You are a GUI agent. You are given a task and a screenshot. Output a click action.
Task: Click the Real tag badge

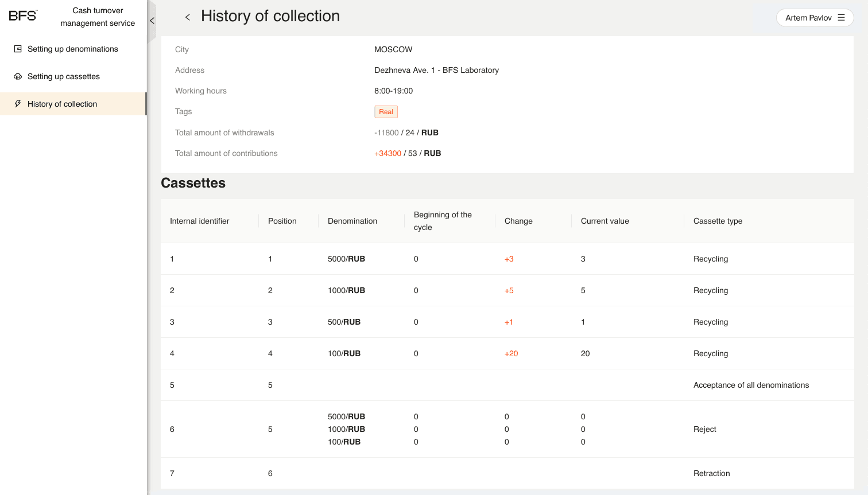[x=386, y=112]
